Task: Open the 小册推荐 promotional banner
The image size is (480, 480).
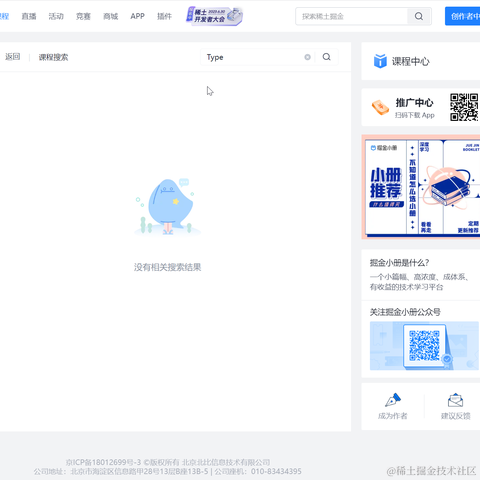Action: [421, 187]
